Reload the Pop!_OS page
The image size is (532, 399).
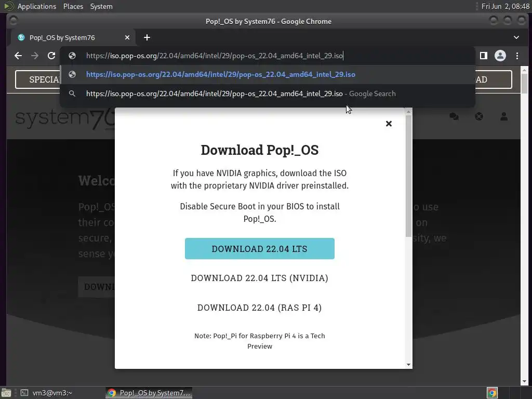[x=51, y=56]
